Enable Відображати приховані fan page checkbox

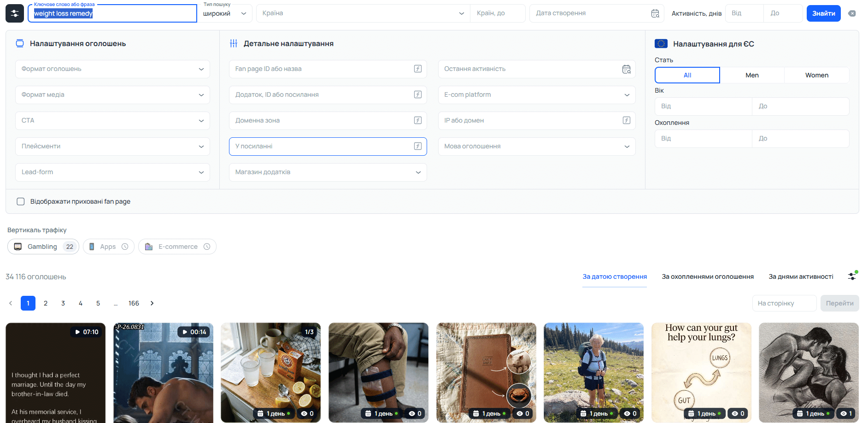pyautogui.click(x=21, y=201)
